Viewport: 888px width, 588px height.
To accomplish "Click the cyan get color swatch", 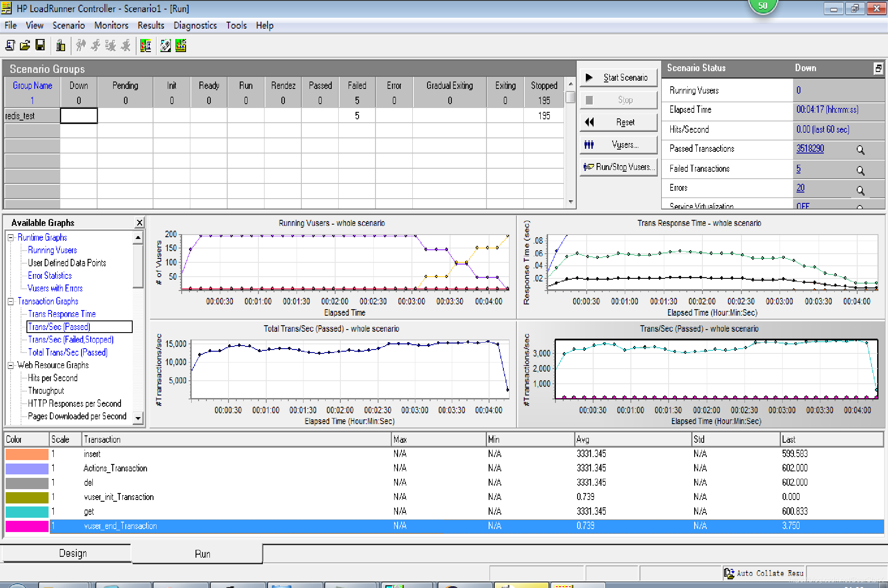I will point(27,512).
